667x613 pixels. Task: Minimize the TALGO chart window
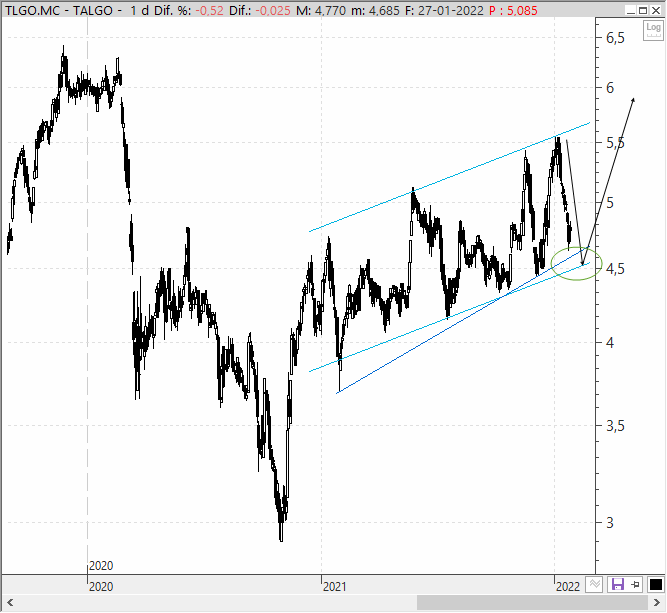click(x=631, y=10)
